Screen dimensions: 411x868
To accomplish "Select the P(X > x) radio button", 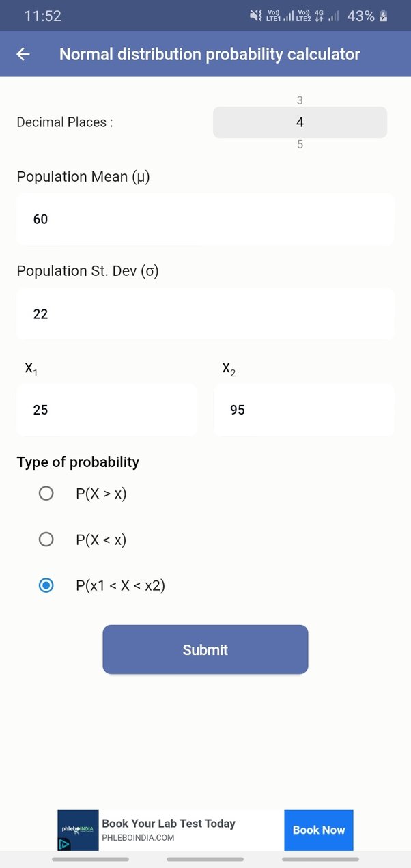I will [x=46, y=493].
